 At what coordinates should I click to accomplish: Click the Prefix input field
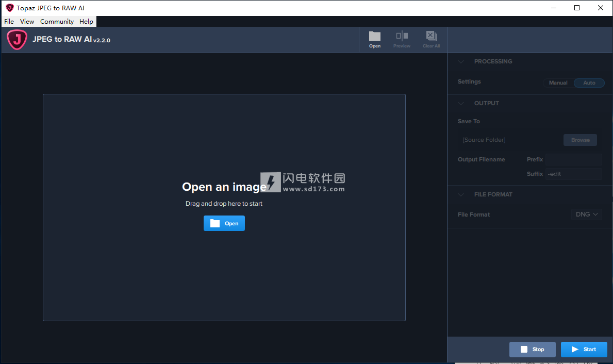point(574,159)
